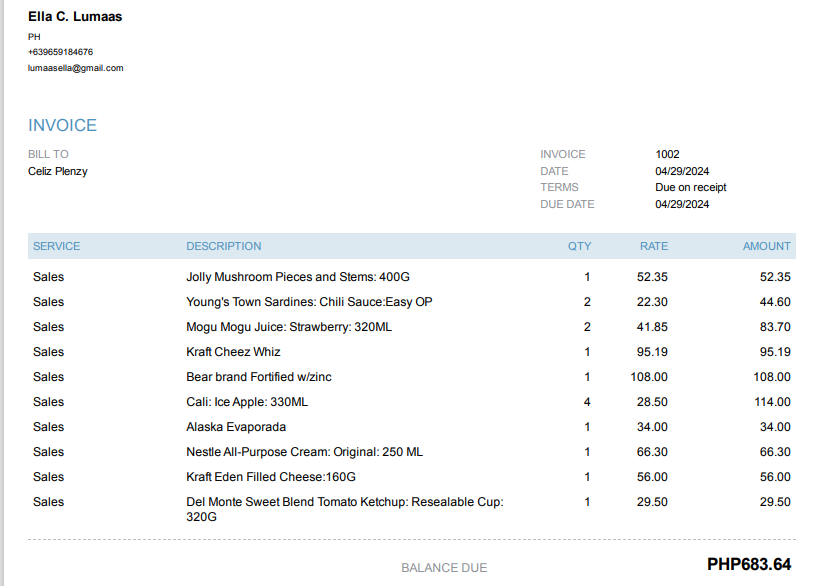Image resolution: width=818 pixels, height=586 pixels.
Task: Click the amount 83.70 for Mogu Mogu
Action: click(x=775, y=327)
